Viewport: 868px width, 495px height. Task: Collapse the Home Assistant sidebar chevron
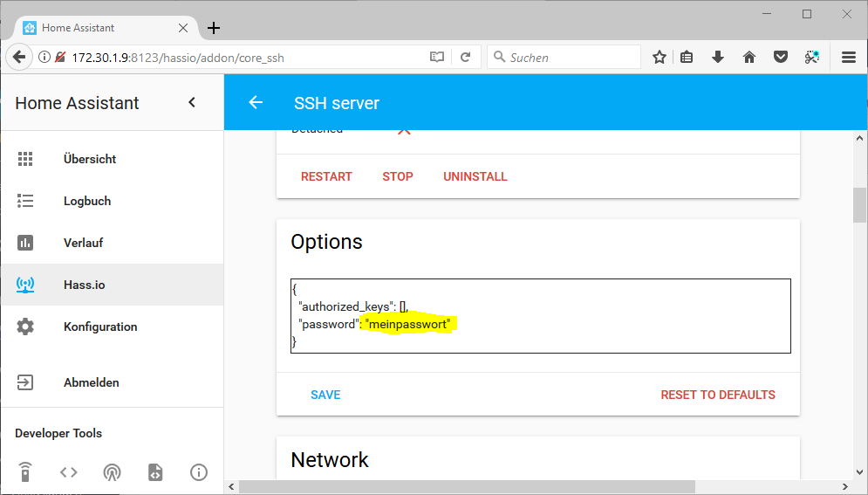tap(192, 102)
